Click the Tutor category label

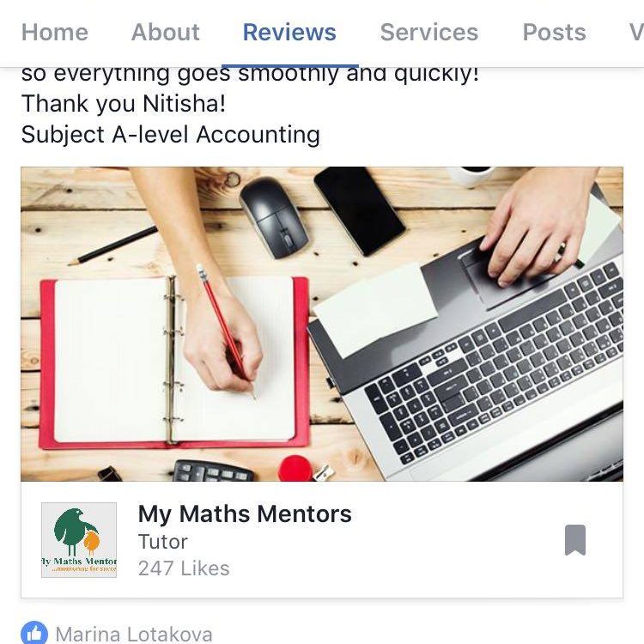pos(163,542)
